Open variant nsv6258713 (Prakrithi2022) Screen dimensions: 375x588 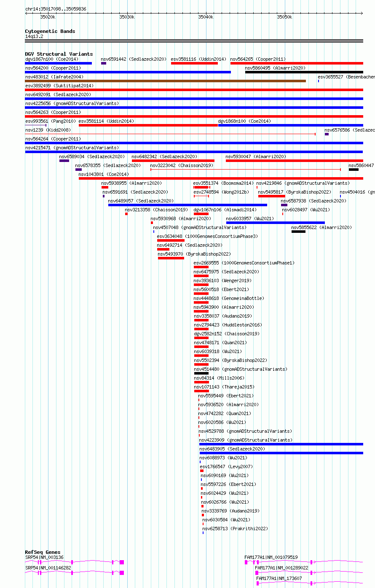pos(203,533)
